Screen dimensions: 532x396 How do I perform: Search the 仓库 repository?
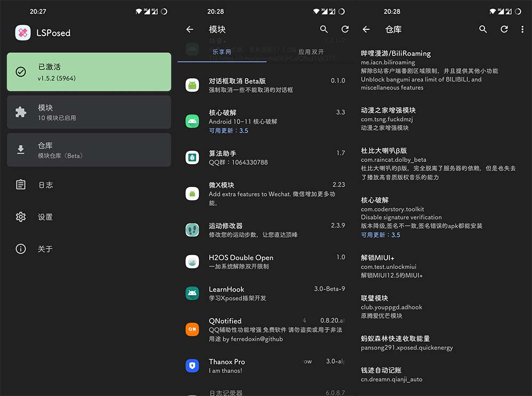pyautogui.click(x=483, y=29)
